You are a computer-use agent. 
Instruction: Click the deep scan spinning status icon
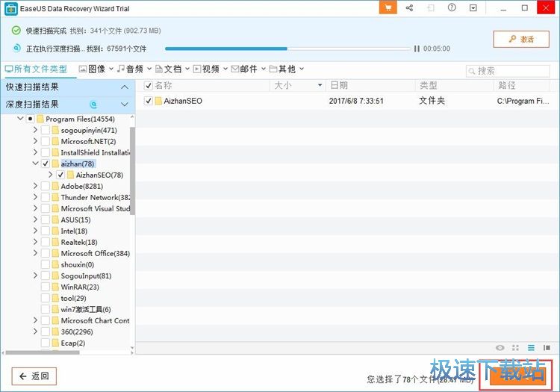pyautogui.click(x=93, y=105)
